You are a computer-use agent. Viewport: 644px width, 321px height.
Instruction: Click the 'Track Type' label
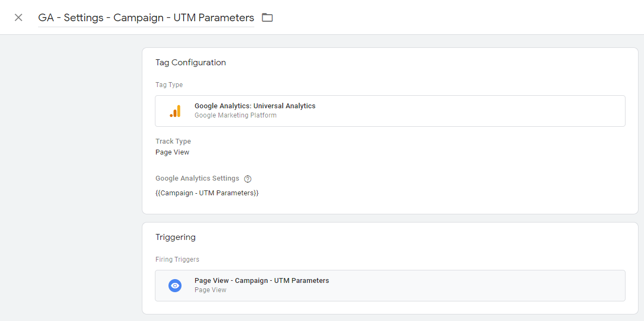[173, 141]
